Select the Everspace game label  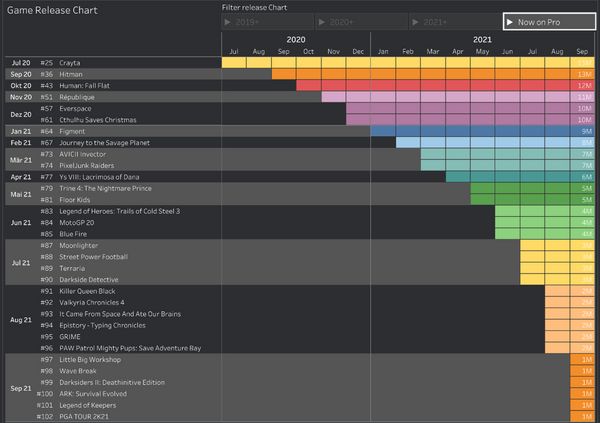pos(75,109)
